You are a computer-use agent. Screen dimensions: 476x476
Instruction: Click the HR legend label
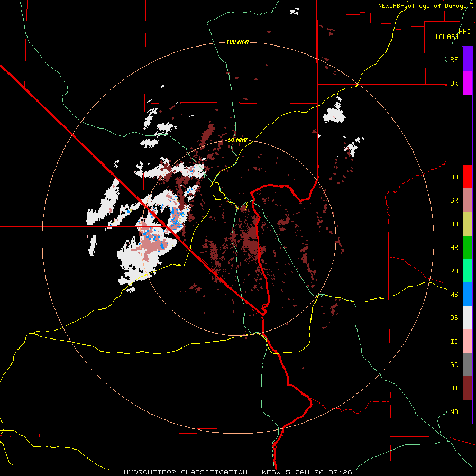pos(454,248)
